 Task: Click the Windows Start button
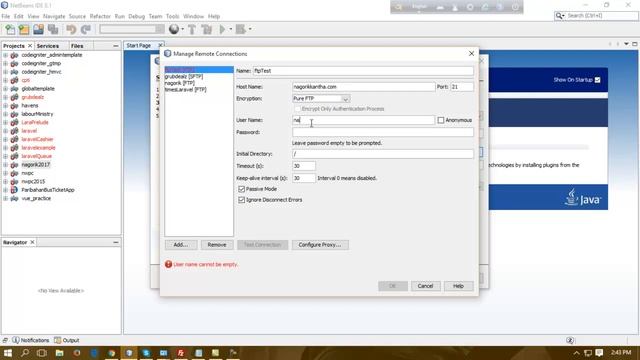coord(8,353)
